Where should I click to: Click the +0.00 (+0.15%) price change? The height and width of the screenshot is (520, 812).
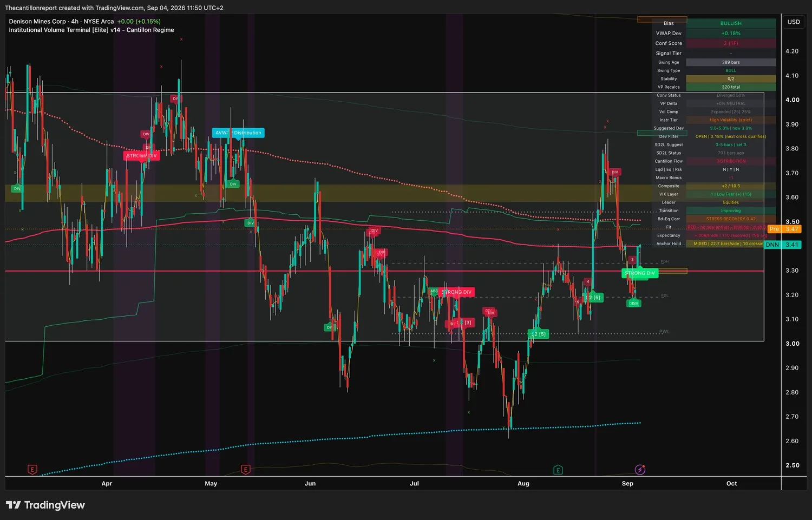(139, 22)
